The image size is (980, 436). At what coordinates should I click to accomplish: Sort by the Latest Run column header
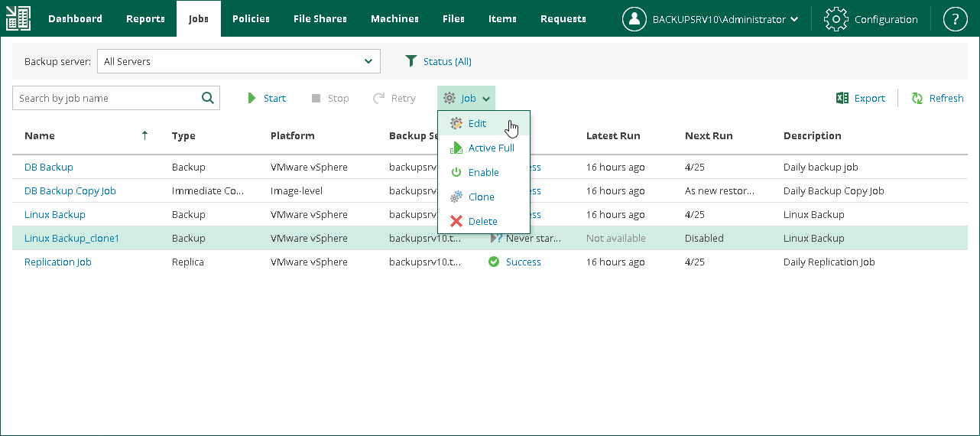point(613,135)
